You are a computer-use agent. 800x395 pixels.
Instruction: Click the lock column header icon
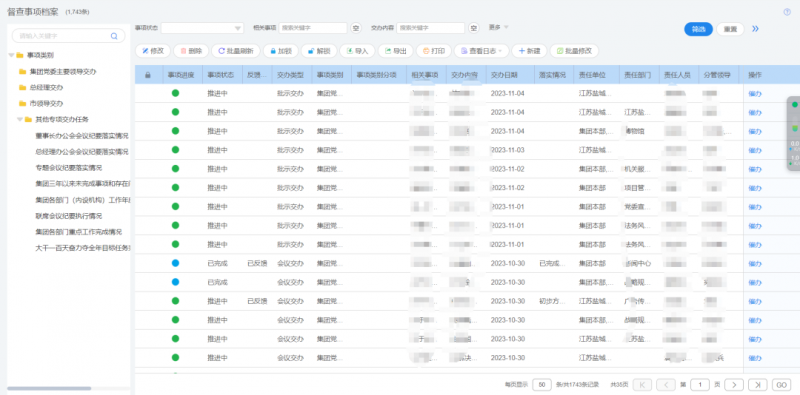148,75
